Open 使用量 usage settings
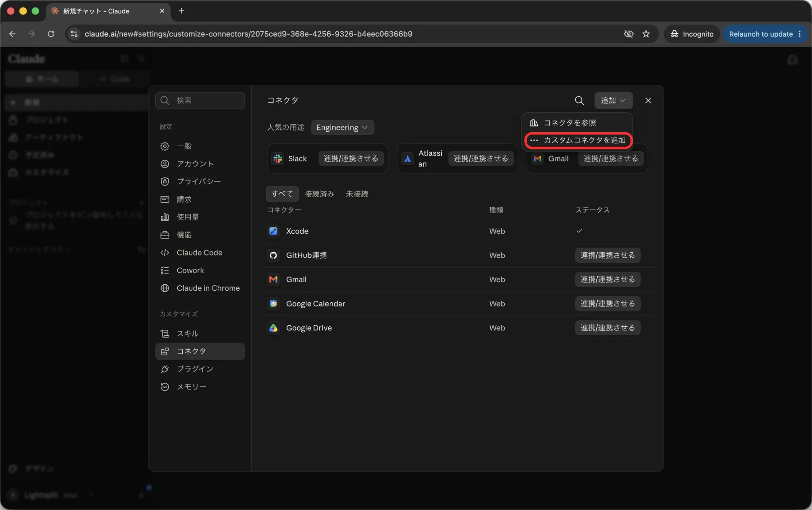Screen dimensions: 812x510 (200, 217)
